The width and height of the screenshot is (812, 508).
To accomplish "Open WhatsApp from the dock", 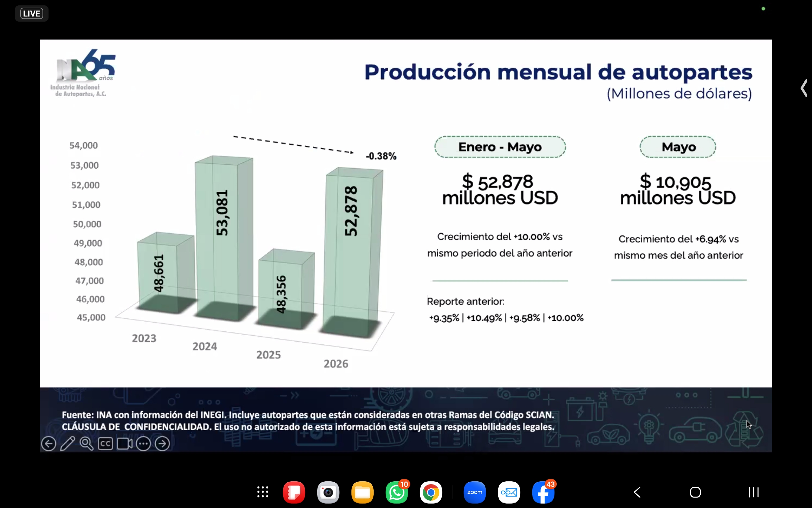I will click(397, 492).
